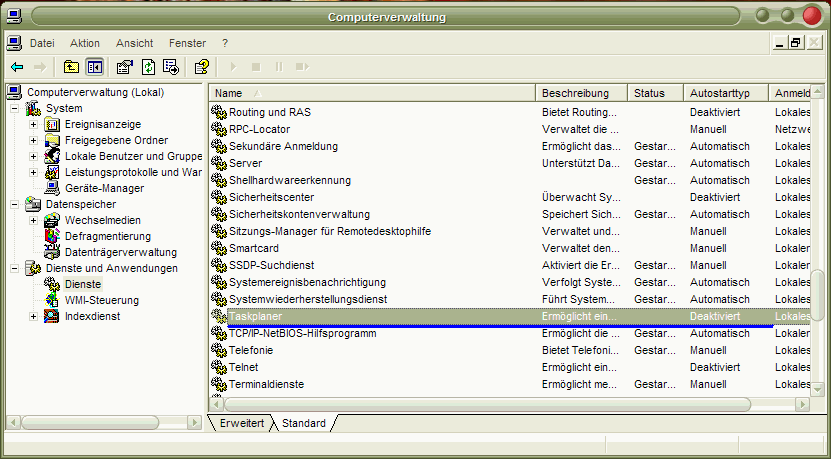The height and width of the screenshot is (459, 831).
Task: Click the Smartcard service gear icon
Action: pos(219,248)
